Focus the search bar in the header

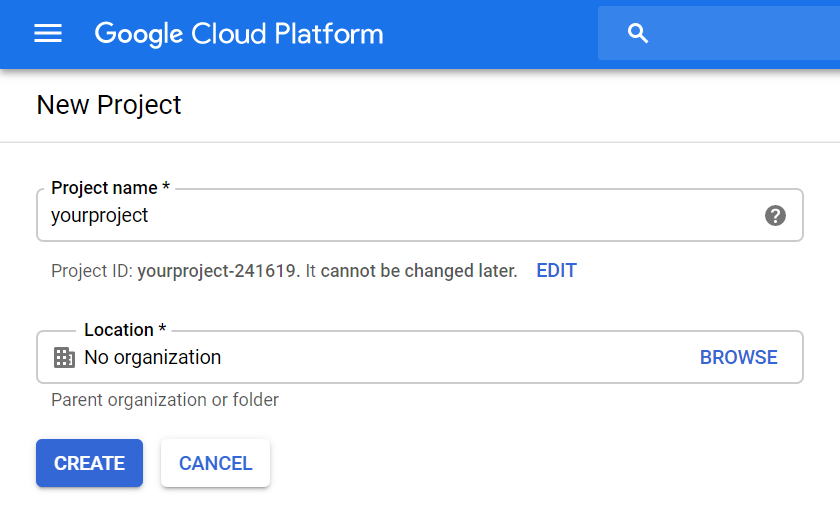click(740, 34)
